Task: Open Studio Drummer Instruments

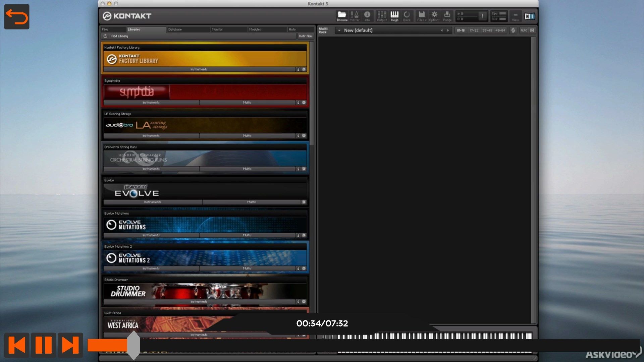Action: (199, 302)
